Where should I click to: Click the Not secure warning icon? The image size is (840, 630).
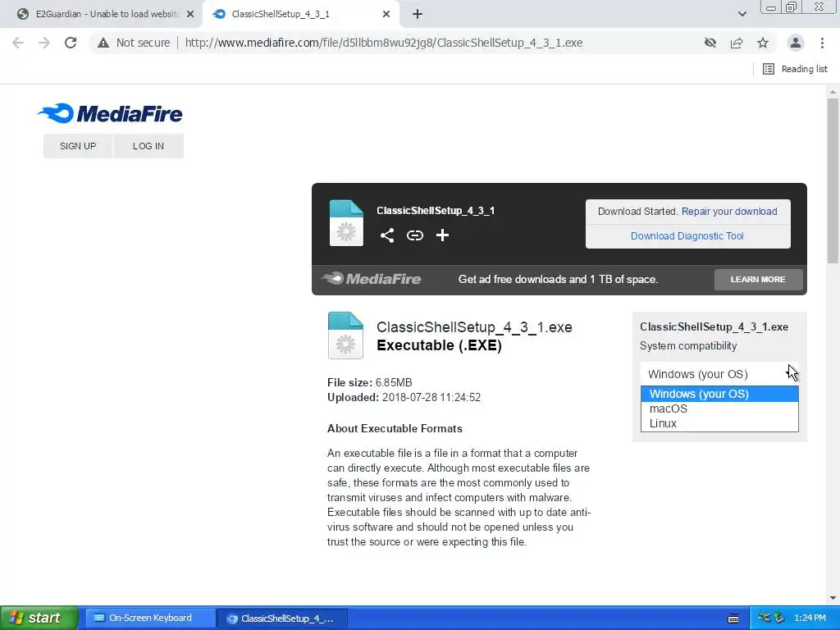click(x=103, y=43)
